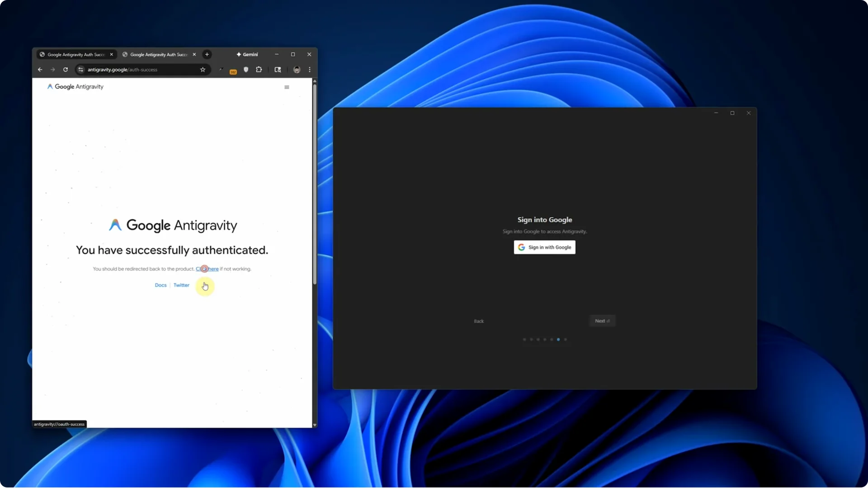Switch to the second Antigravity Auth tab
The height and width of the screenshot is (488, 868).
[x=158, y=54]
